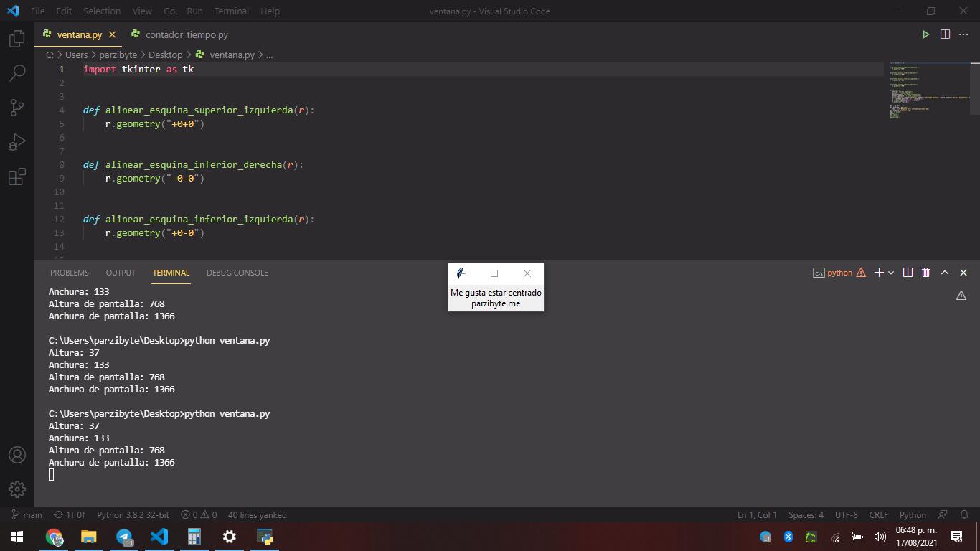Open the Edit menu
Viewport: 980px width, 551px height.
pos(64,11)
